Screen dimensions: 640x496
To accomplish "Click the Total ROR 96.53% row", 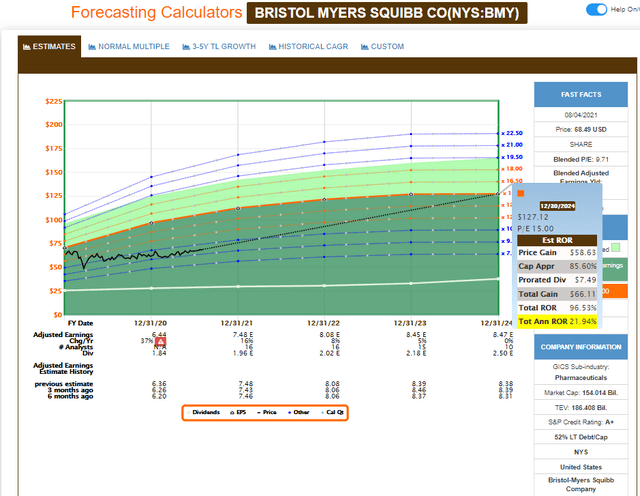I will pyautogui.click(x=557, y=308).
